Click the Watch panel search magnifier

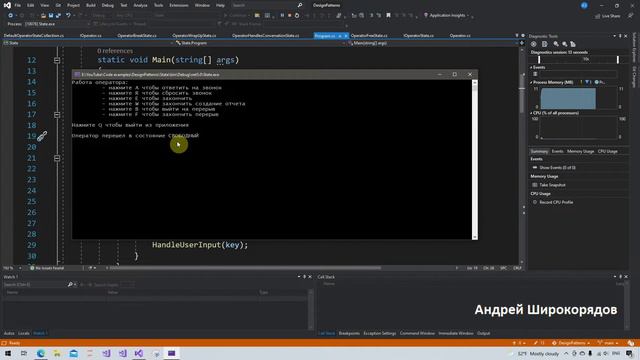coord(70,284)
